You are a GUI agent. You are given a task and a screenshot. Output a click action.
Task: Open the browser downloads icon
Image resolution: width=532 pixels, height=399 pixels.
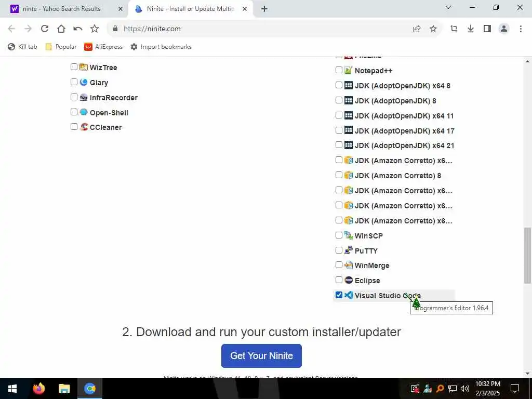[x=471, y=29]
